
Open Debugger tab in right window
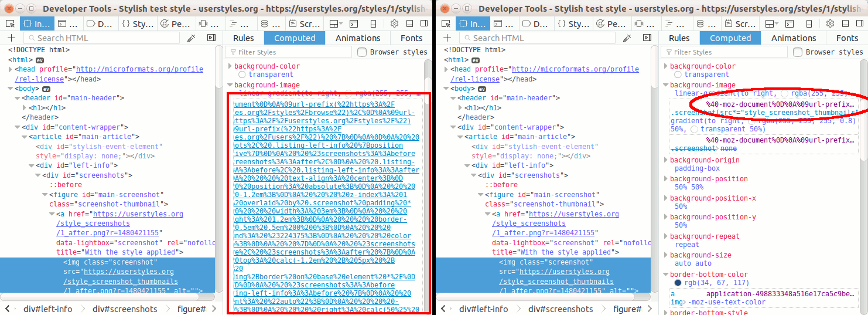[x=535, y=24]
